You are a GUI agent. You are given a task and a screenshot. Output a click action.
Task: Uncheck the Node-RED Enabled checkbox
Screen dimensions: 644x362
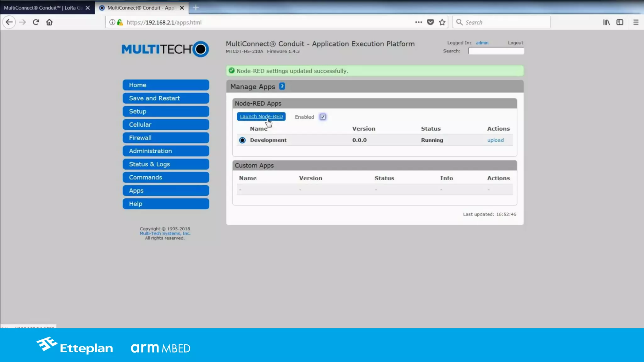tap(323, 117)
